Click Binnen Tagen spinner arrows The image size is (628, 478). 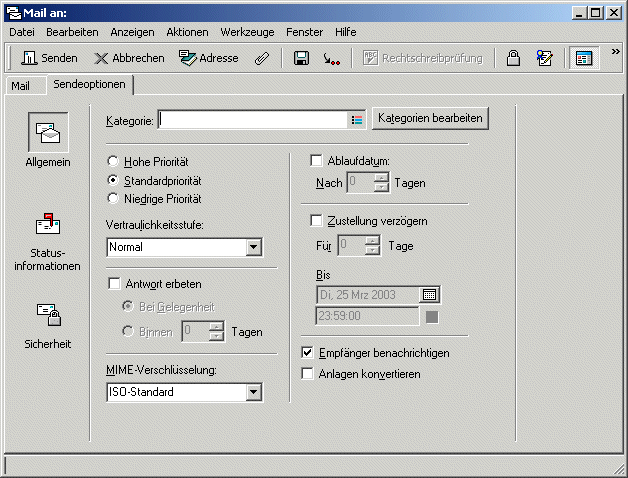coord(216,331)
